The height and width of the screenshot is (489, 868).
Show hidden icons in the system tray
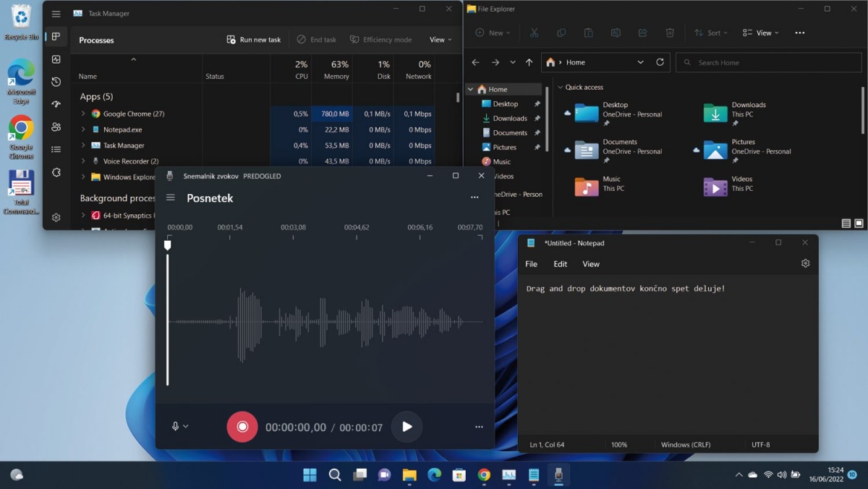[x=739, y=475]
